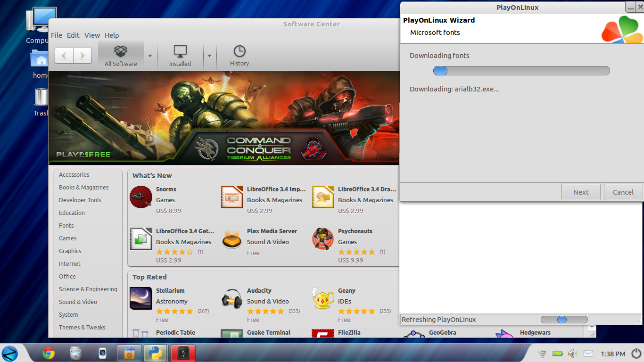Open the All Software view in Software Center

121,56
